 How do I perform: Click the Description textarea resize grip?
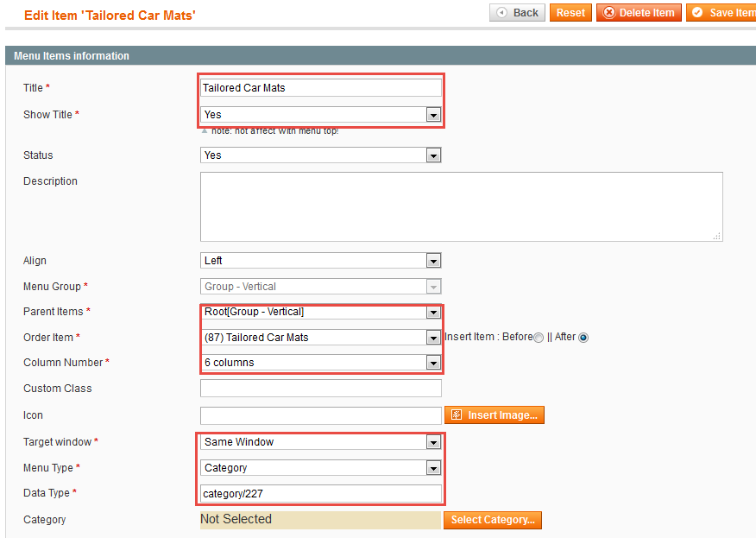click(x=717, y=236)
